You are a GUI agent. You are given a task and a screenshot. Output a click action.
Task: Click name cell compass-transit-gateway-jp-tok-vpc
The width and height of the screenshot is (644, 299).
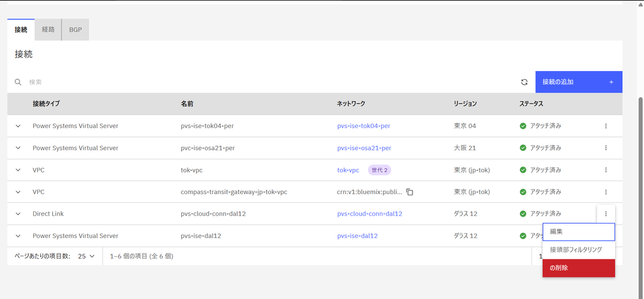(234, 192)
